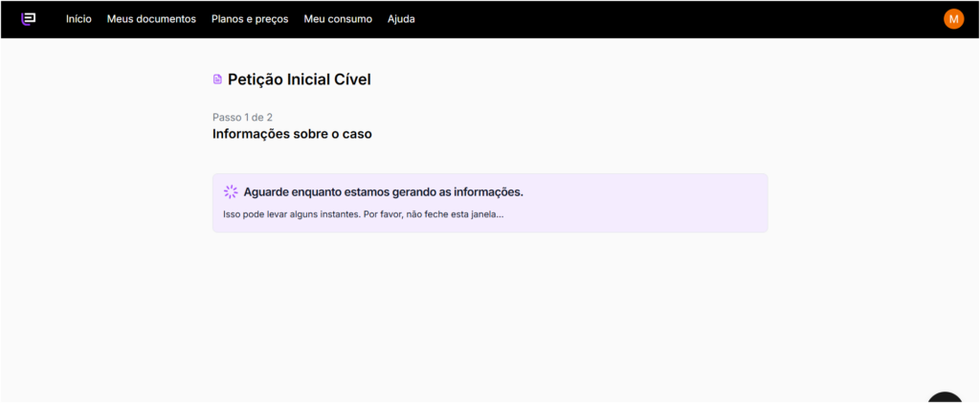
Task: Click the Isso pode levar alguns instantes text
Action: [363, 214]
